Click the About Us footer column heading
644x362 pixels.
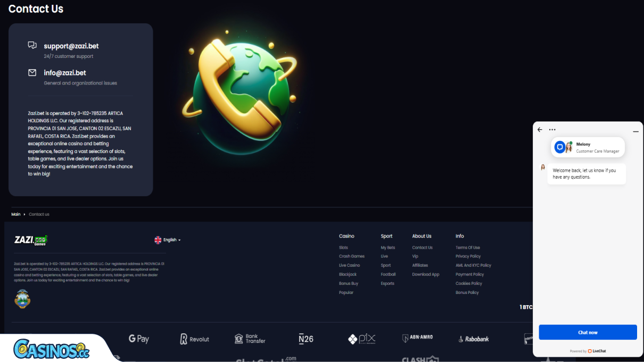click(422, 236)
